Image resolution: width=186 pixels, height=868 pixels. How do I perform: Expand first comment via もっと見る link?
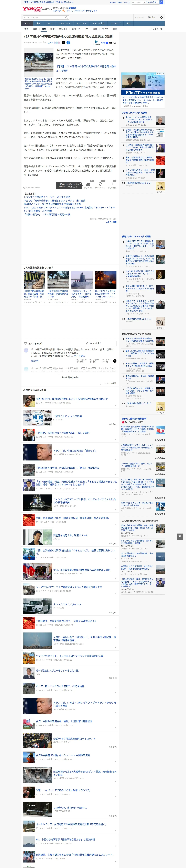pos(80,356)
